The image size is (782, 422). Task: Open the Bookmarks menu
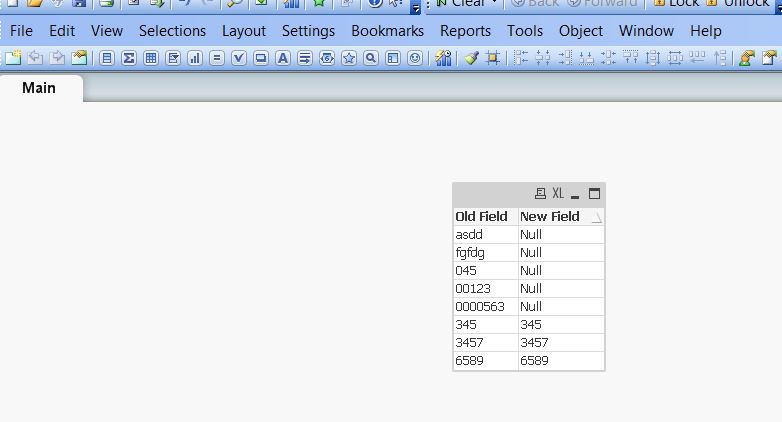pyautogui.click(x=388, y=31)
